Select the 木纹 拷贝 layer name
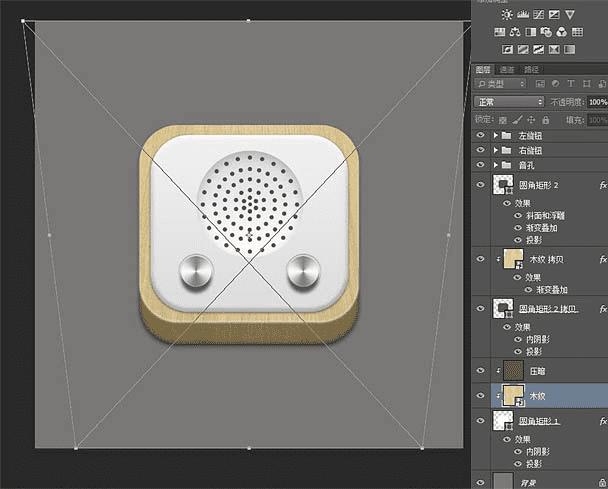 pos(546,259)
